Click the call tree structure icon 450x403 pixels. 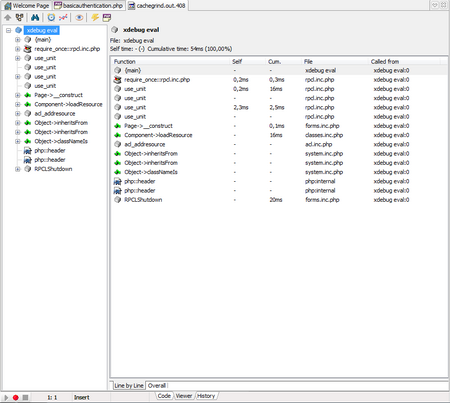click(20, 18)
